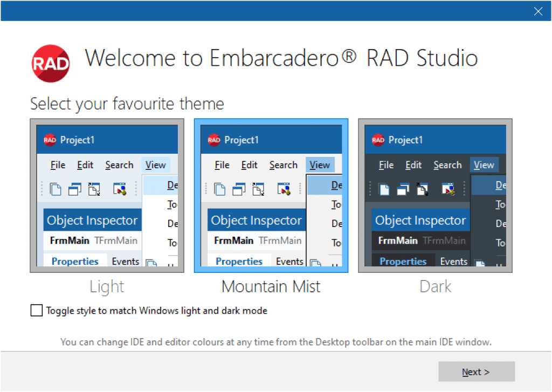
Task: Click the IDE colours hint text
Action: pos(276,342)
